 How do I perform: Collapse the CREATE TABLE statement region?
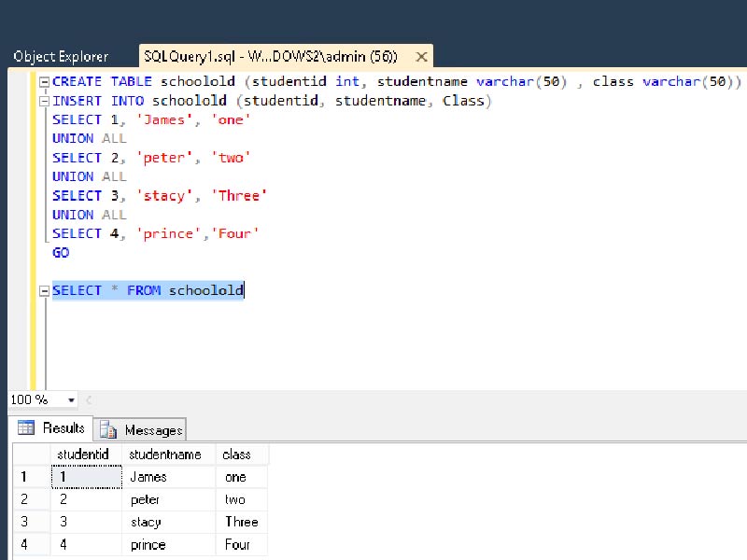tap(42, 81)
